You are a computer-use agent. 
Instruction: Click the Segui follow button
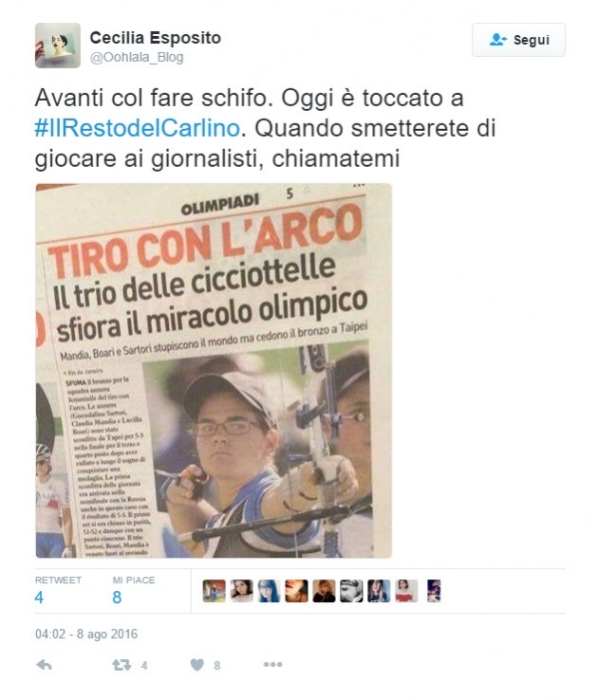tap(518, 40)
